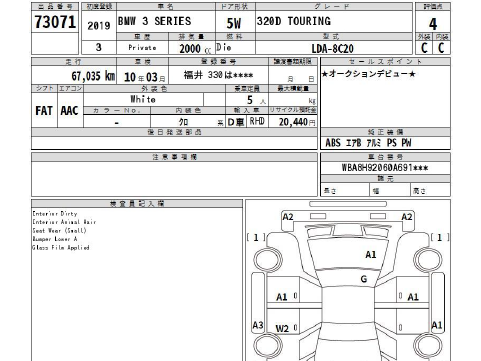Select the note Glass Film Applied
481x361 pixels.
pos(61,248)
